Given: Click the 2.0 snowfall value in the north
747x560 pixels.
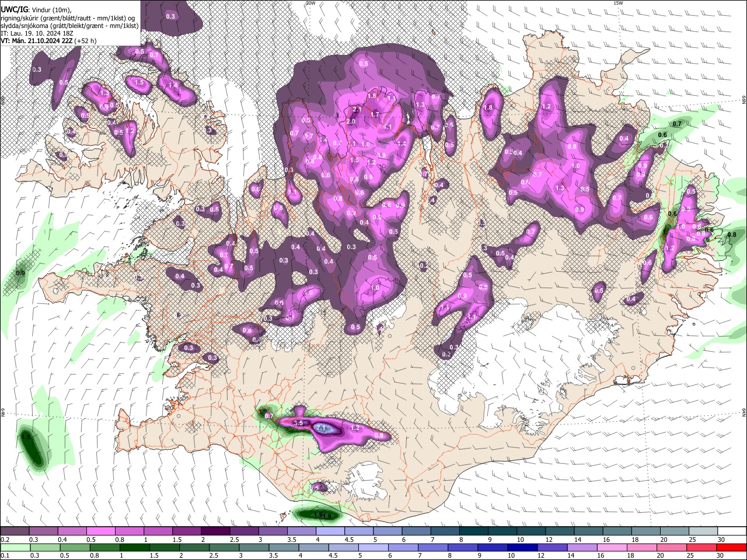Looking at the screenshot, I should pyautogui.click(x=351, y=121).
